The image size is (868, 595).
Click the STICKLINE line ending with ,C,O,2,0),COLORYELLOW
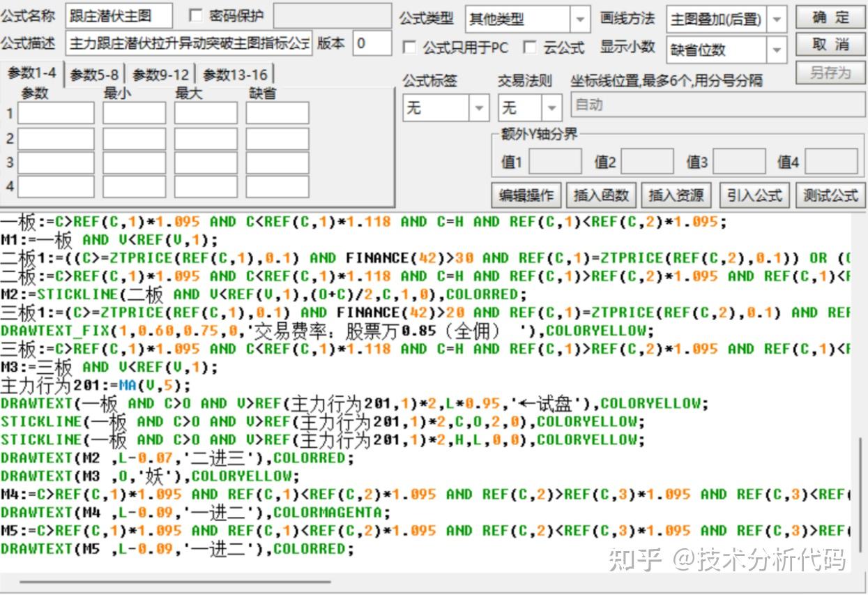323,421
